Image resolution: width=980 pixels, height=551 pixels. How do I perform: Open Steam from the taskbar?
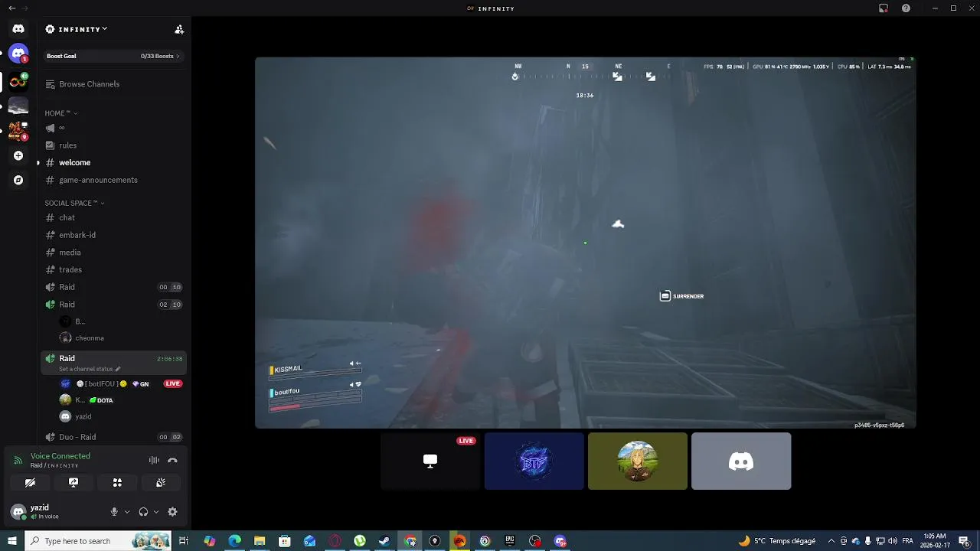384,541
